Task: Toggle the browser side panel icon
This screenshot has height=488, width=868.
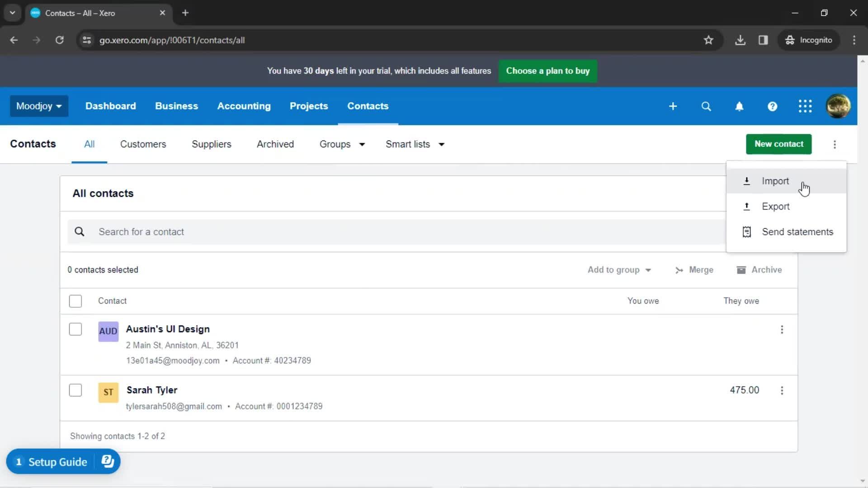Action: [763, 40]
